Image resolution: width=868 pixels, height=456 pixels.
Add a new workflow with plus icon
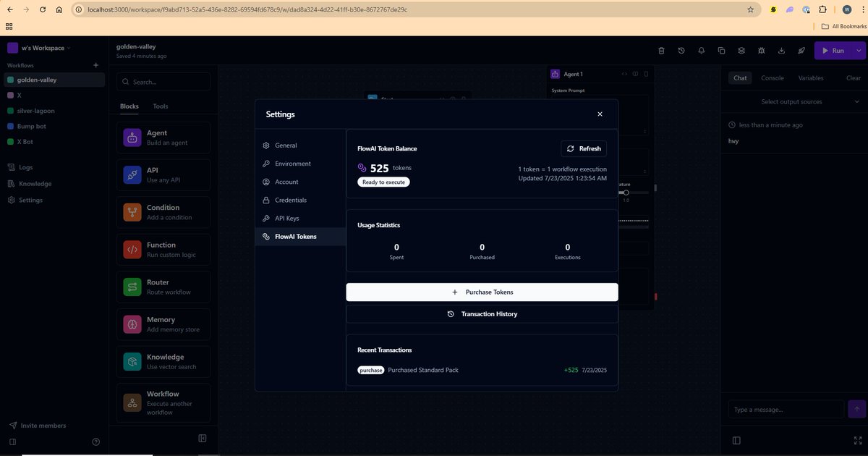pyautogui.click(x=96, y=65)
